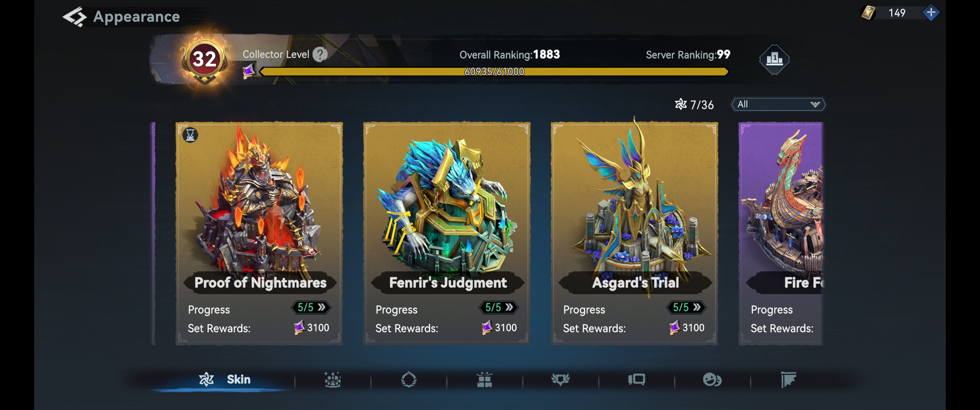Open the ranking leaderboard podium icon

point(774,59)
